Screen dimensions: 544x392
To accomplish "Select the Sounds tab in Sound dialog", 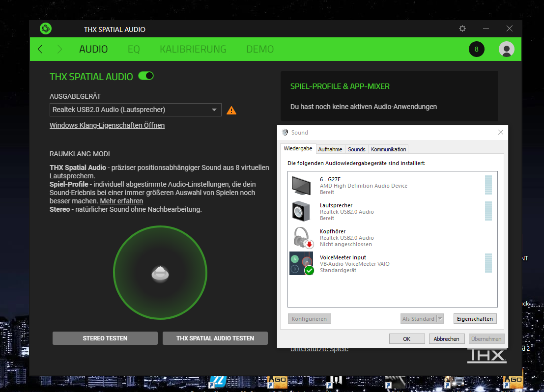I will click(357, 149).
